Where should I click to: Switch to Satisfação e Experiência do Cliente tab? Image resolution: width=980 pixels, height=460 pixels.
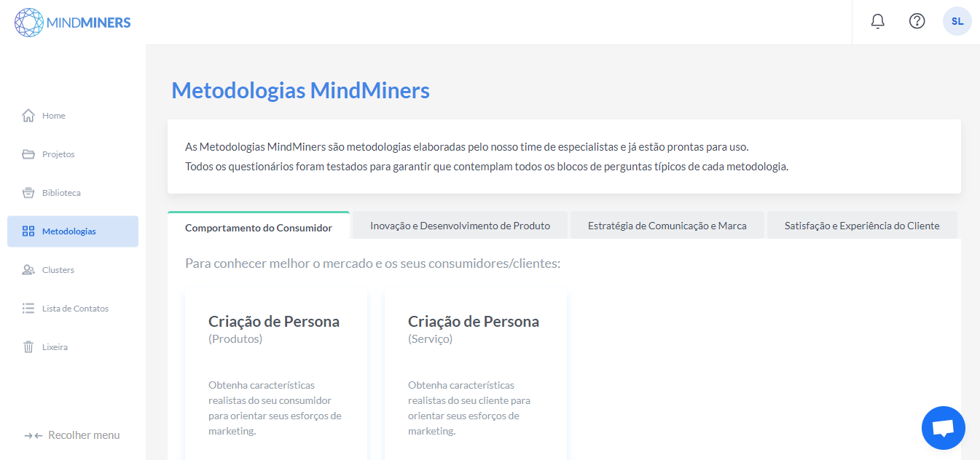[862, 226]
